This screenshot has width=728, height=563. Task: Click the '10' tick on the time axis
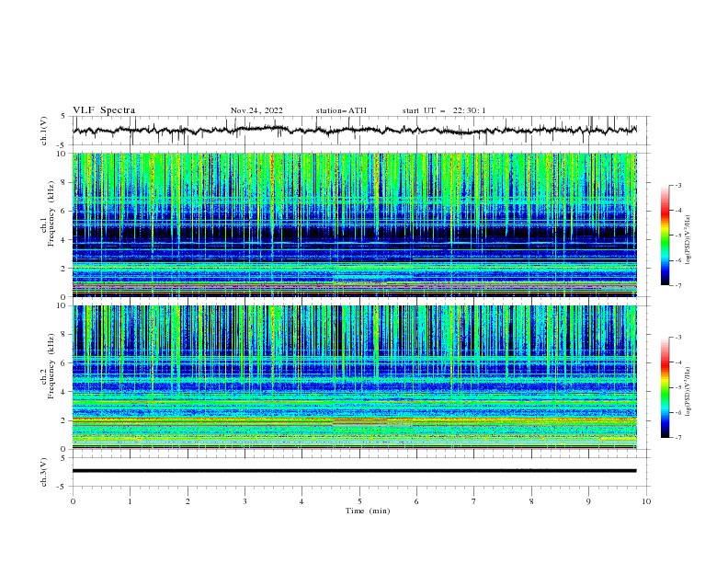(x=646, y=501)
